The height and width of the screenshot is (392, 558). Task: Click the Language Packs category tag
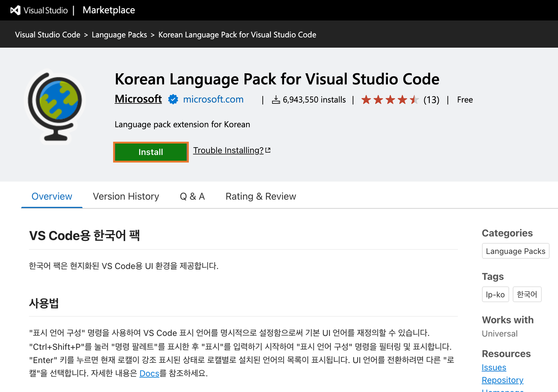point(515,251)
